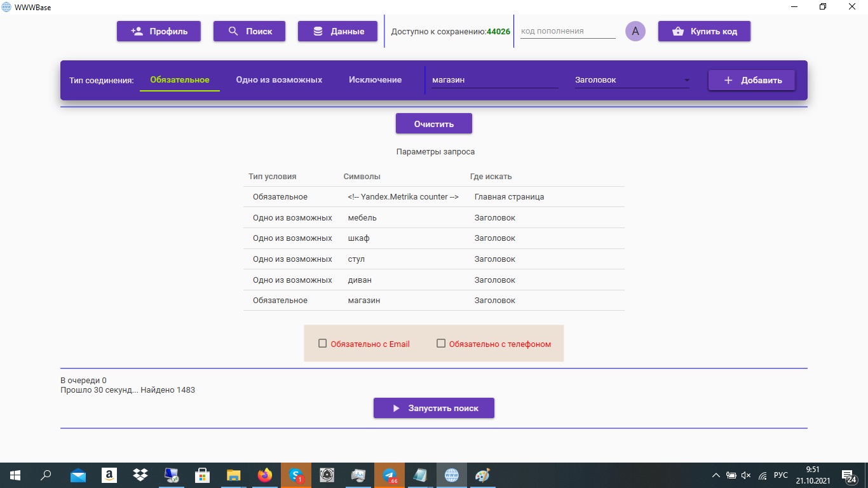The image size is (868, 488).
Task: Click the battery tray icon
Action: [x=731, y=475]
